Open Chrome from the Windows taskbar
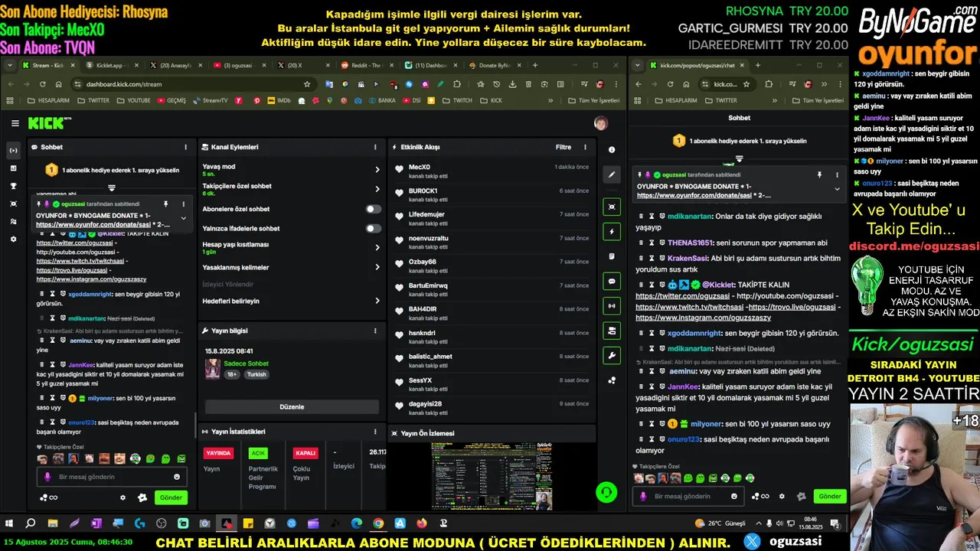The width and height of the screenshot is (980, 551). tap(378, 523)
